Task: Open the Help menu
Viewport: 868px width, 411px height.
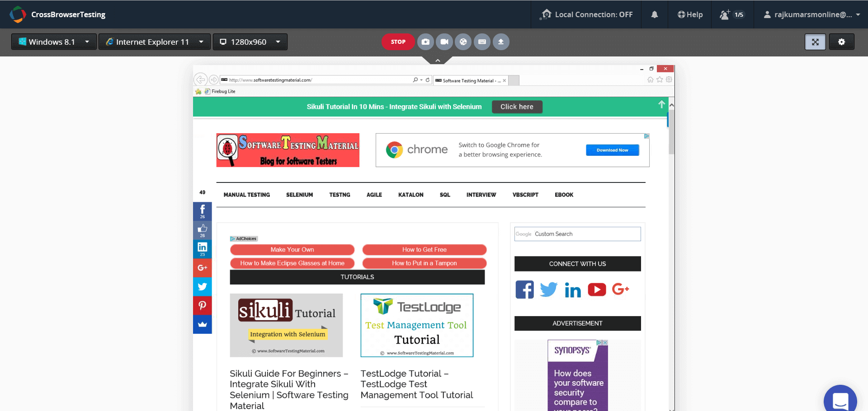Action: click(x=690, y=14)
